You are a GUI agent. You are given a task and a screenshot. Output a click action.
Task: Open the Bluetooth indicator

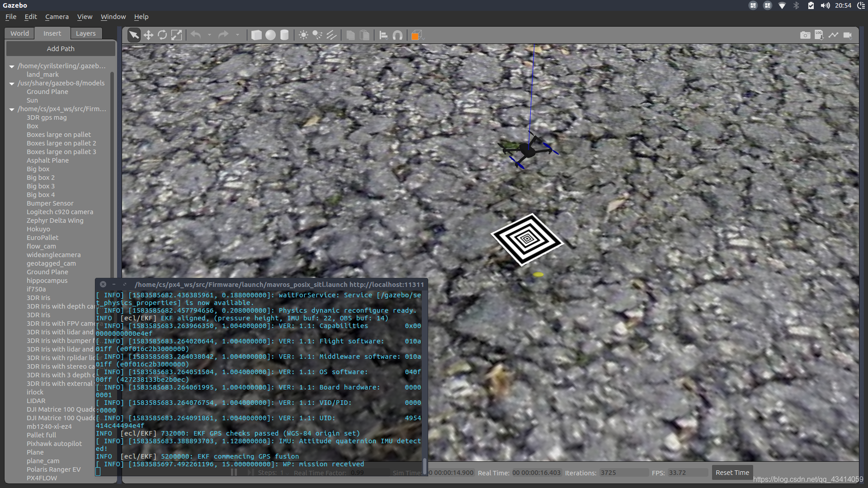point(796,5)
